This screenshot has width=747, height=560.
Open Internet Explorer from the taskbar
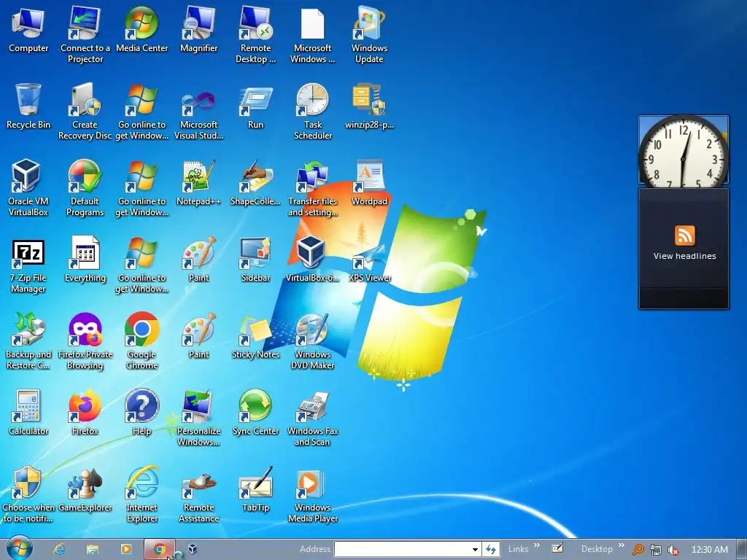[58, 549]
